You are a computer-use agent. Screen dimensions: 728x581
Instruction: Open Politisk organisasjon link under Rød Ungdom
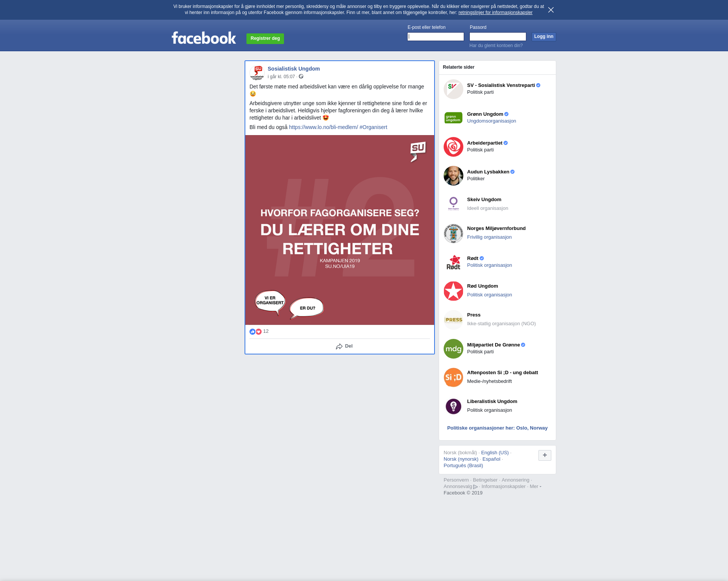tap(490, 295)
